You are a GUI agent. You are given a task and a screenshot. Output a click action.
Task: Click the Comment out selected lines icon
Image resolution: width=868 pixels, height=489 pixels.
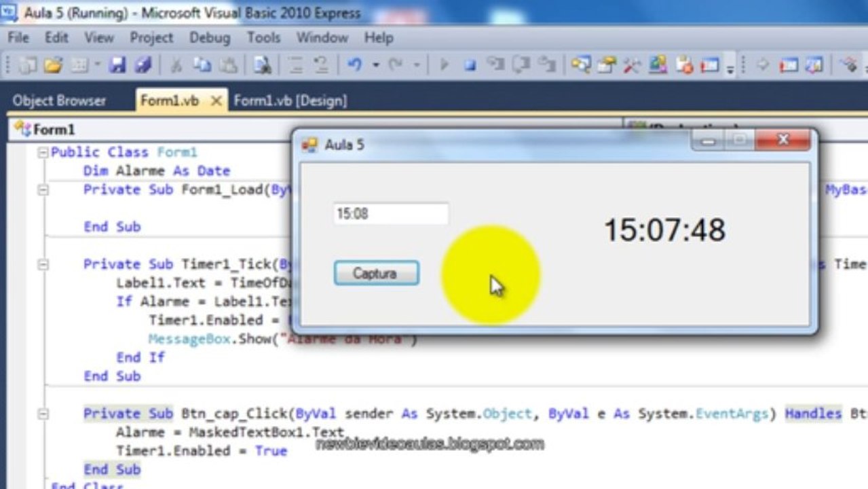coord(296,65)
